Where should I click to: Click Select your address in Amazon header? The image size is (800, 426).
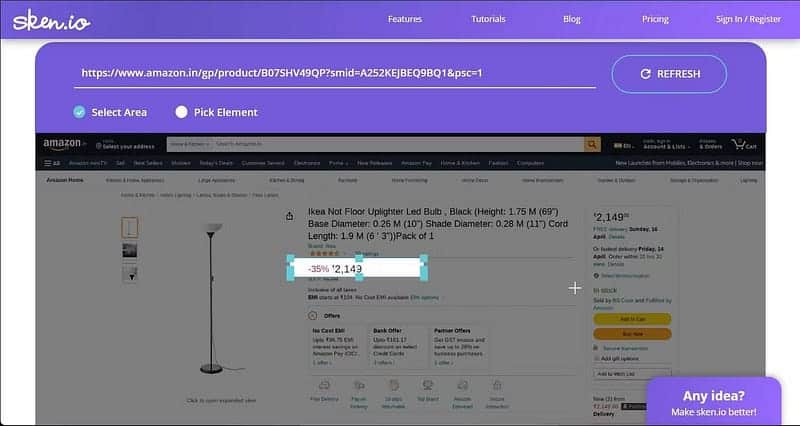pos(125,145)
